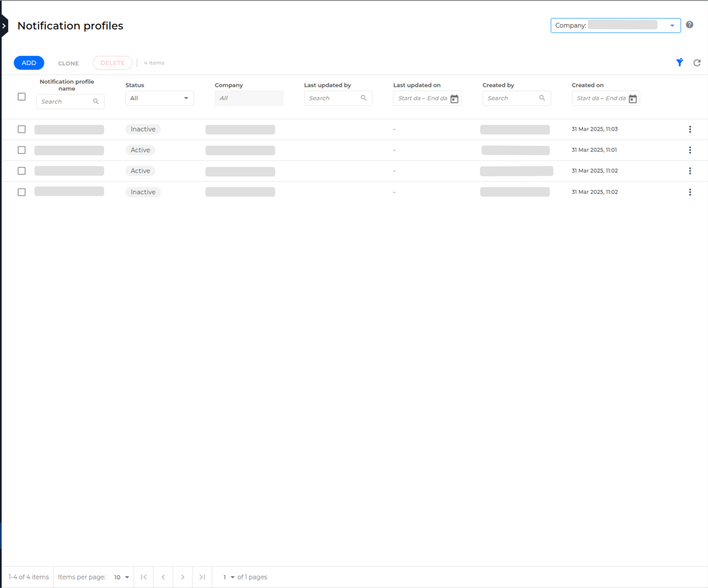708x588 pixels.
Task: Open calendar picker for Last updated on filter
Action: (454, 98)
